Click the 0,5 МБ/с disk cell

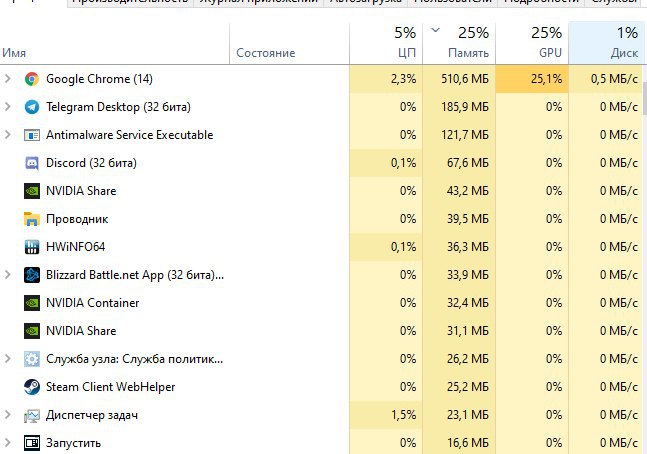point(605,79)
